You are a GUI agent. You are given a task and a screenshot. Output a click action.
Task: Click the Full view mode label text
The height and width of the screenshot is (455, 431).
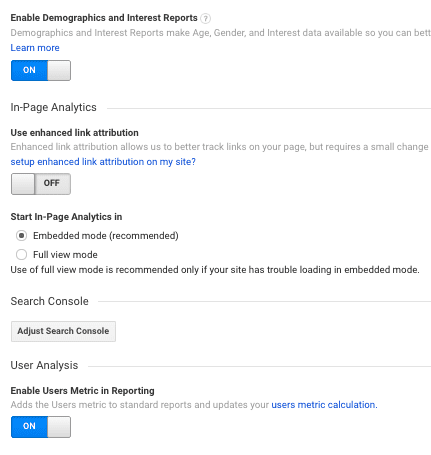pyautogui.click(x=65, y=255)
